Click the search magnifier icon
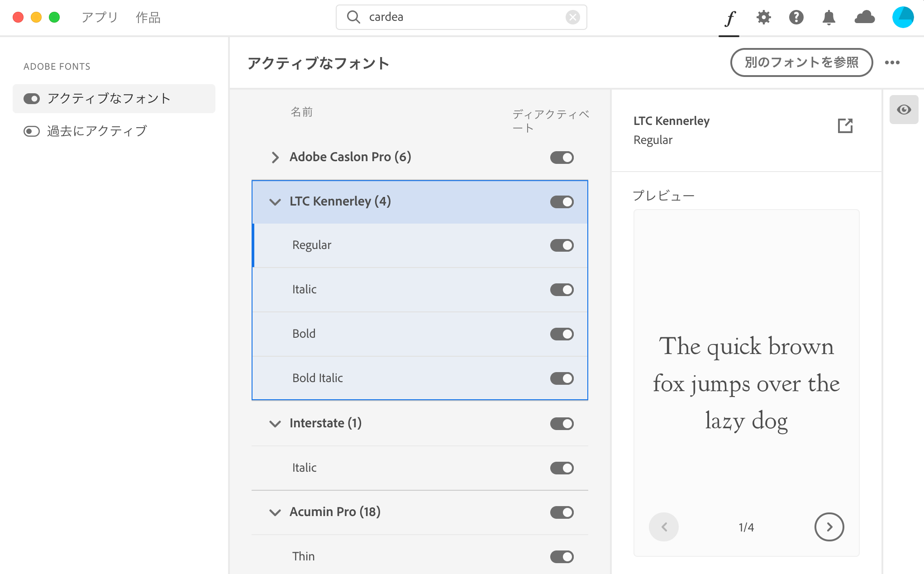The image size is (924, 574). pos(353,17)
